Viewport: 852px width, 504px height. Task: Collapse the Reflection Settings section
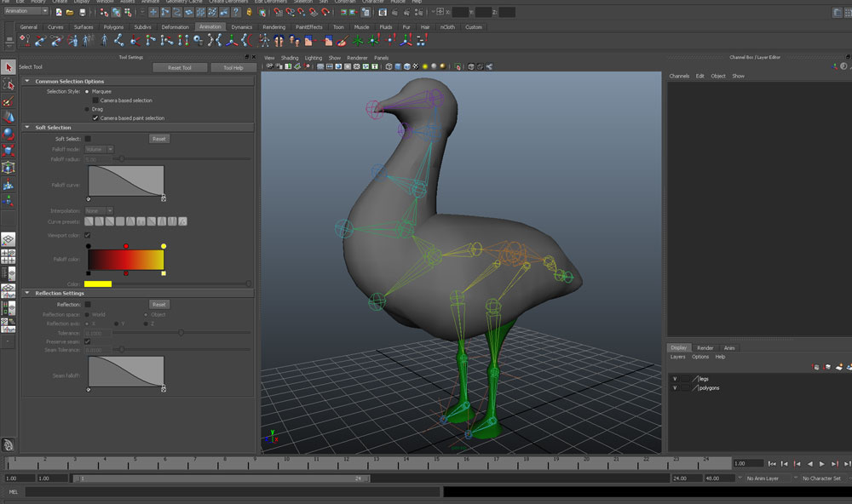(x=28, y=293)
